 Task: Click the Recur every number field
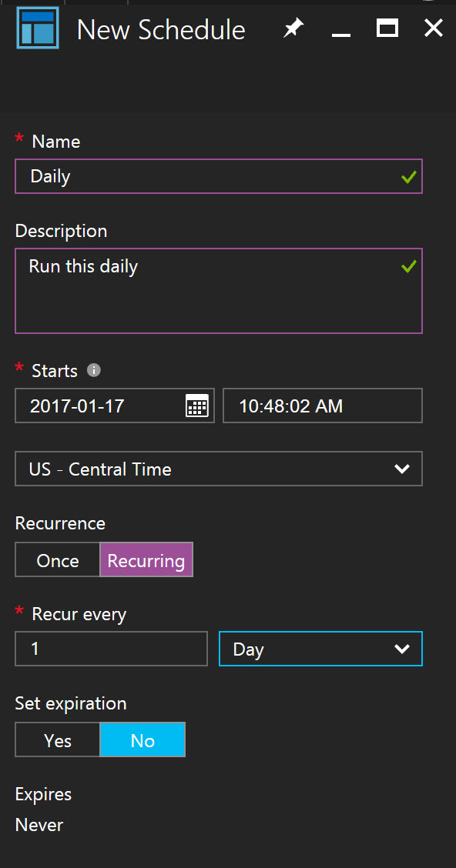point(112,648)
